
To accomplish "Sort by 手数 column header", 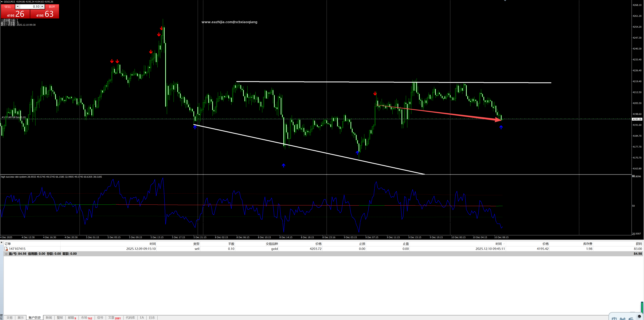I will click(218, 244).
